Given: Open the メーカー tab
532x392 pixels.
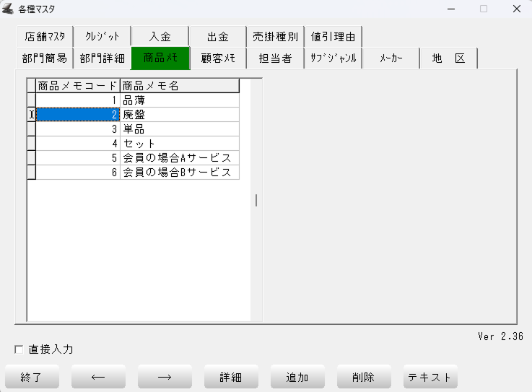Looking at the screenshot, I should (391, 58).
